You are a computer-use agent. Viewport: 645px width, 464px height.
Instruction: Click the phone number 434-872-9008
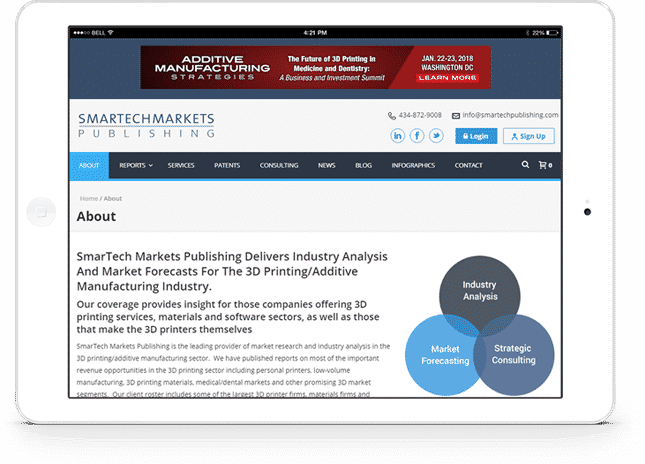click(420, 115)
